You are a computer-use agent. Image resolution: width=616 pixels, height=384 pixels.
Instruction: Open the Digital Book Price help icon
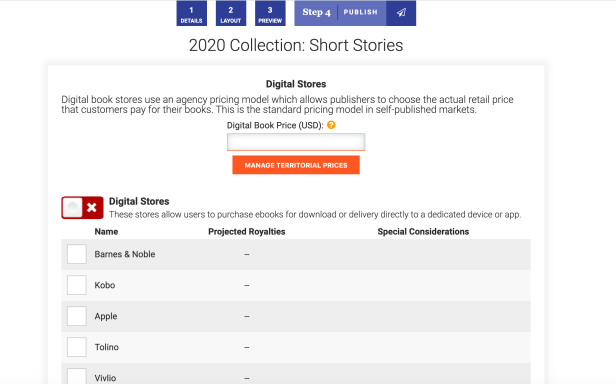coord(331,125)
